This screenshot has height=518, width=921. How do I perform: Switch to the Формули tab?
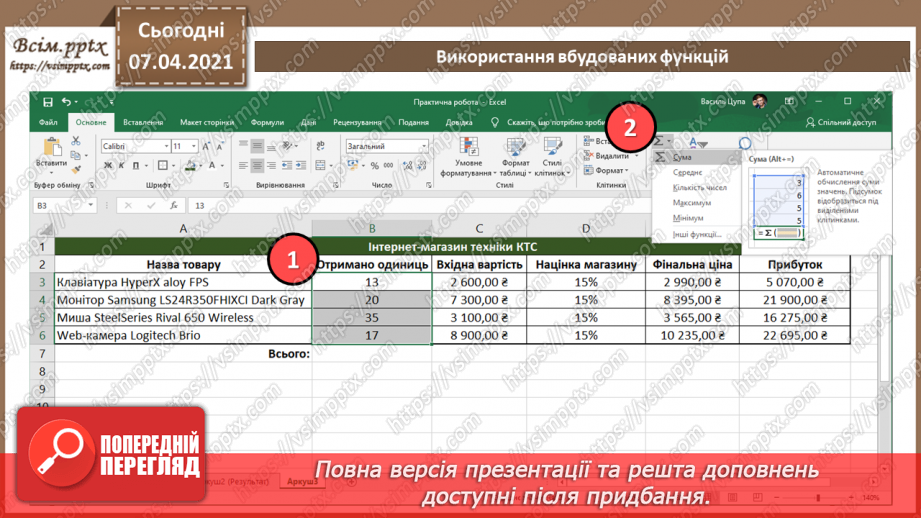click(x=267, y=122)
